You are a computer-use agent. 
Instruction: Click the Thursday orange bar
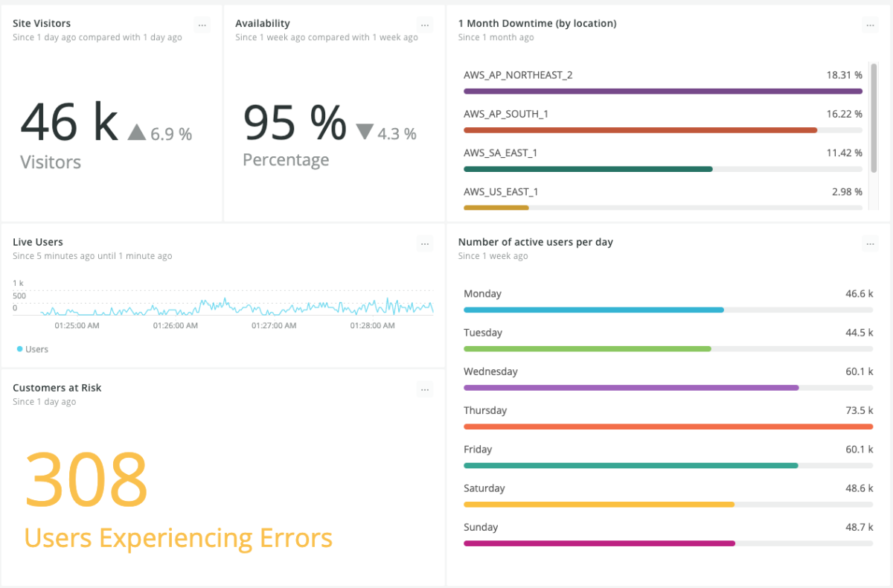click(668, 426)
